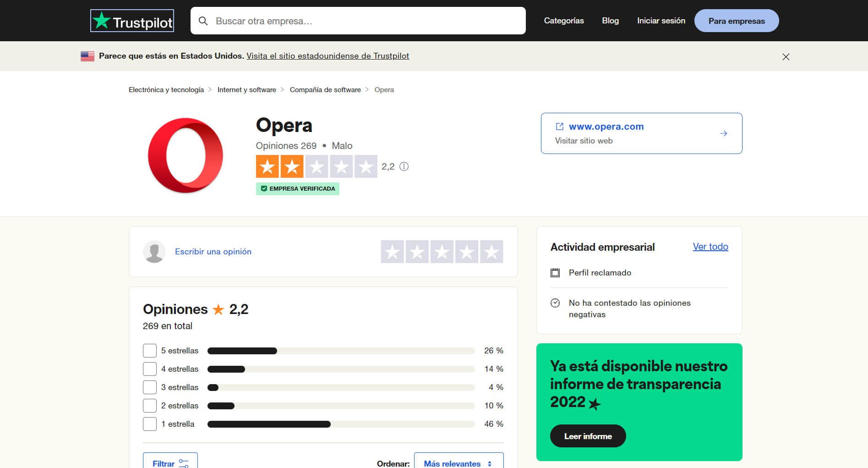This screenshot has width=868, height=468.
Task: Click the Perfil reclamado text
Action: [600, 273]
